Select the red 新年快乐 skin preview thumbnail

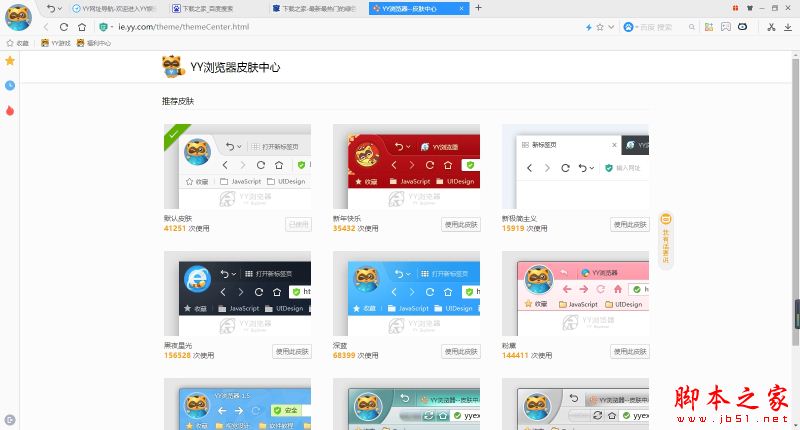pos(406,166)
